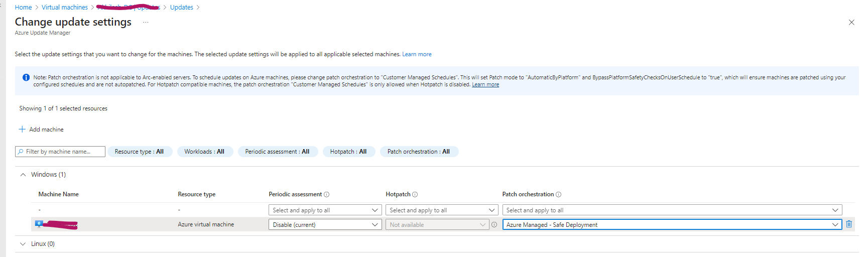
Task: Open the 'Disable (current)' assessment dropdown
Action: [x=325, y=224]
